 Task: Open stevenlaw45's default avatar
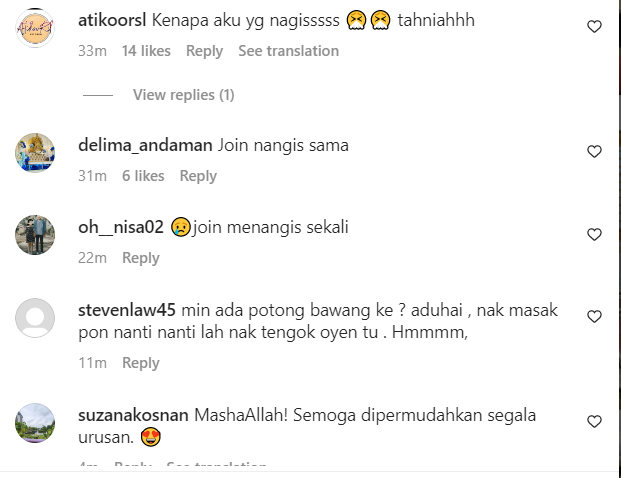pos(35,318)
